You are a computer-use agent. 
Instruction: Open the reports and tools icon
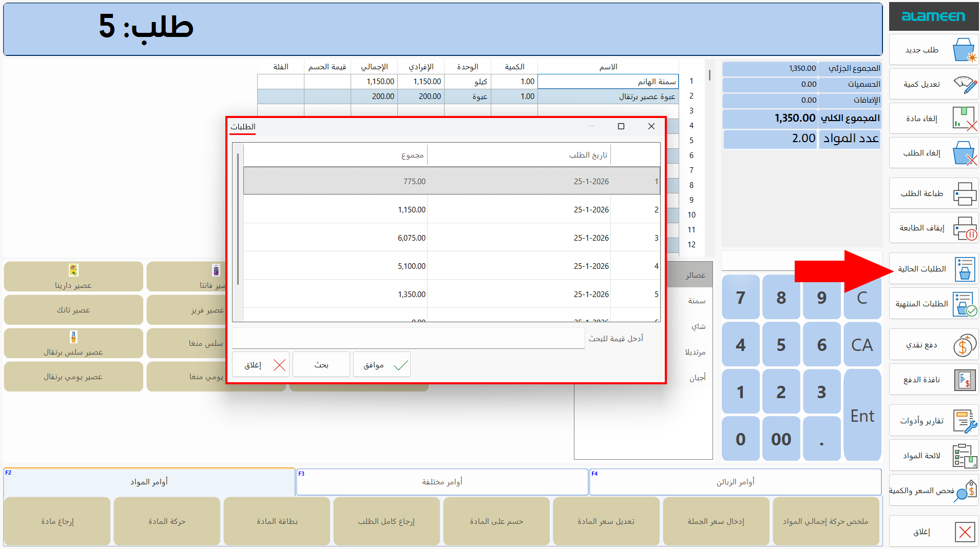pyautogui.click(x=964, y=421)
